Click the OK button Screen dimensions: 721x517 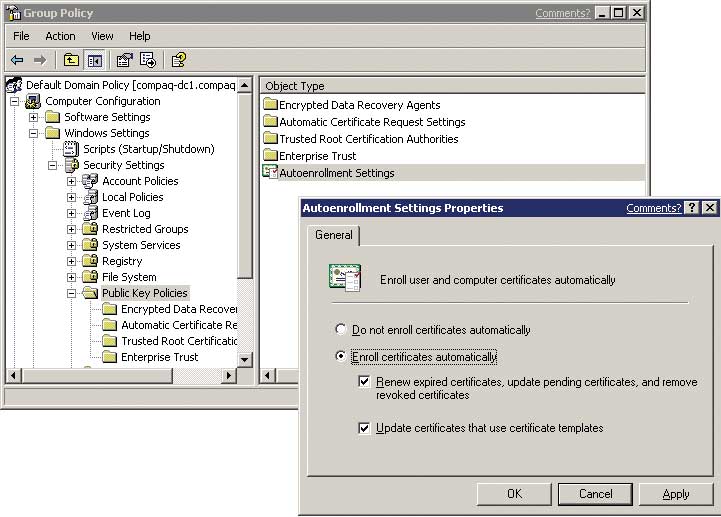coord(514,494)
